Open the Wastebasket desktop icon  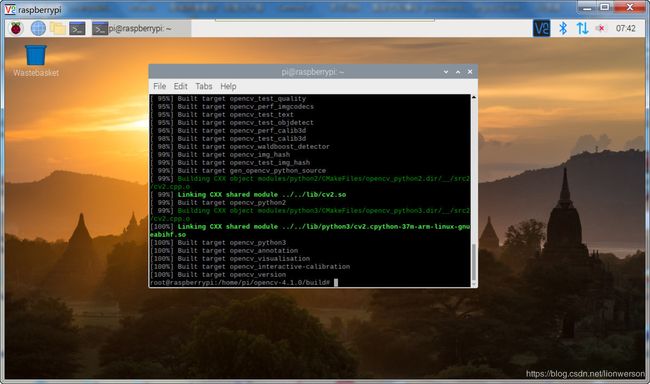point(36,61)
